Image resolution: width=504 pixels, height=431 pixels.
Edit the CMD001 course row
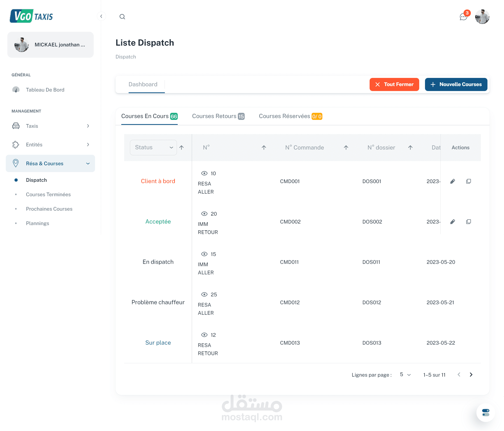point(453,181)
